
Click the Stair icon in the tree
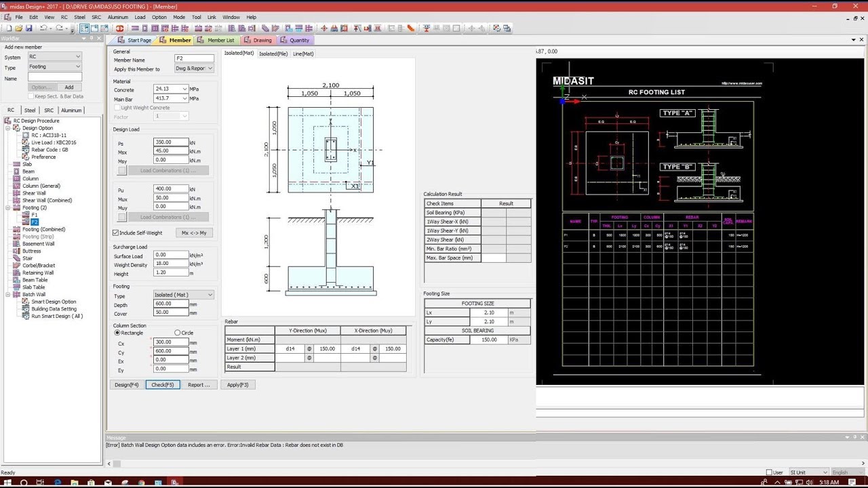(17, 258)
